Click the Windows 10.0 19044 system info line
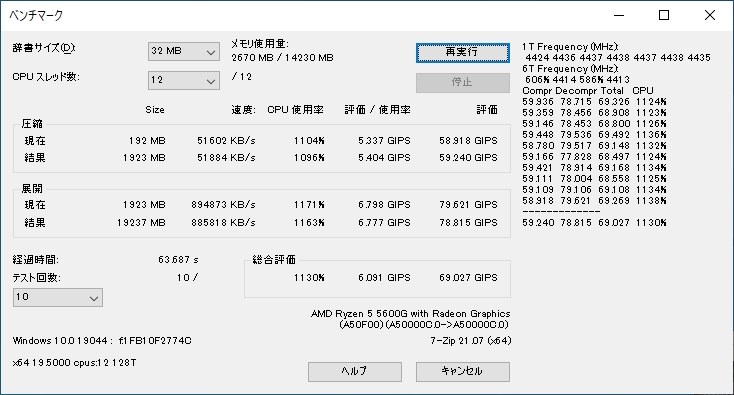734x395 pixels. coord(102,341)
